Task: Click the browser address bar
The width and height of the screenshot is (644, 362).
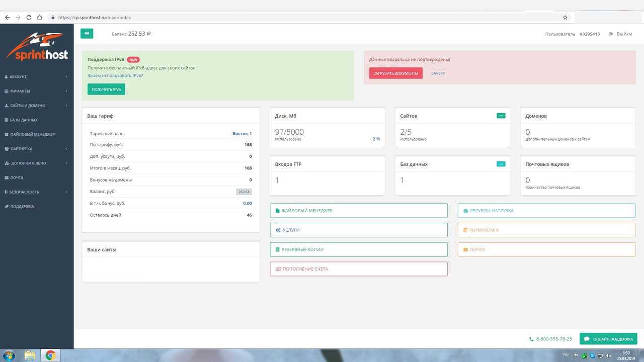Action: (302, 17)
